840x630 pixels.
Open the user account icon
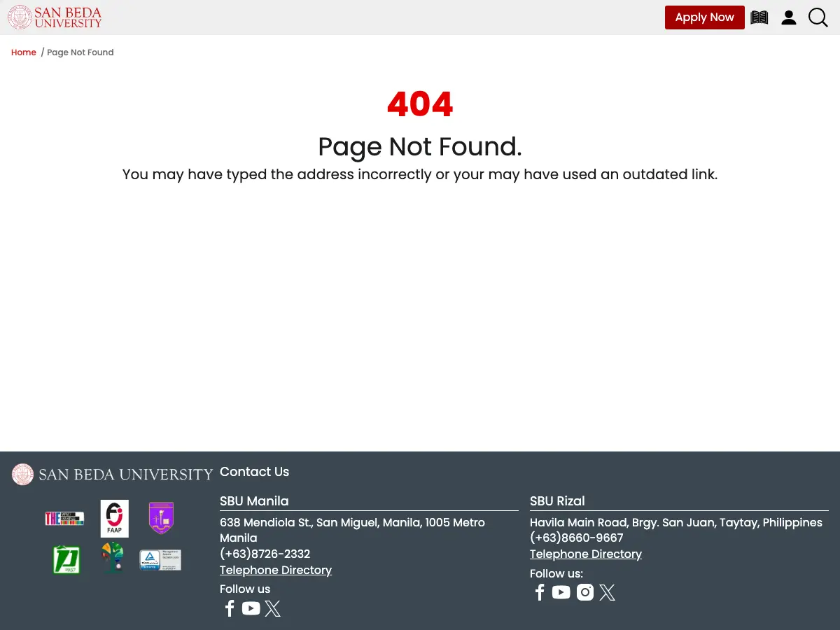tap(789, 17)
